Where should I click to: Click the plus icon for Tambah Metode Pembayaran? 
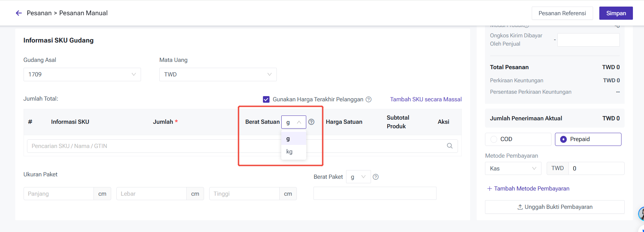click(x=489, y=188)
